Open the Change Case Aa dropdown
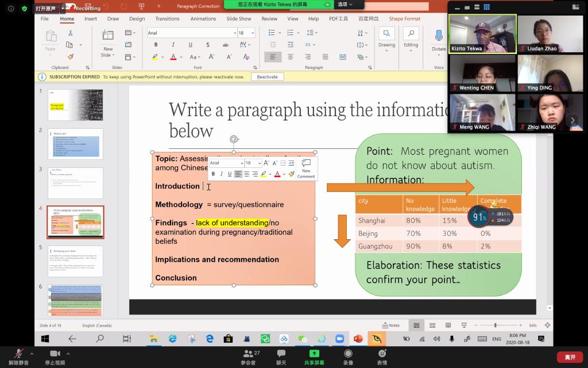 point(195,57)
